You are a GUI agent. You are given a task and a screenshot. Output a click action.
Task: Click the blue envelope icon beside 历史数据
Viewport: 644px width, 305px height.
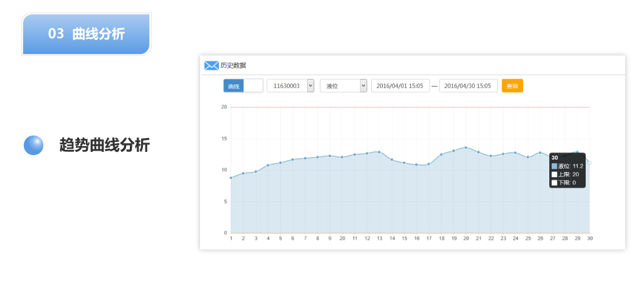(211, 65)
